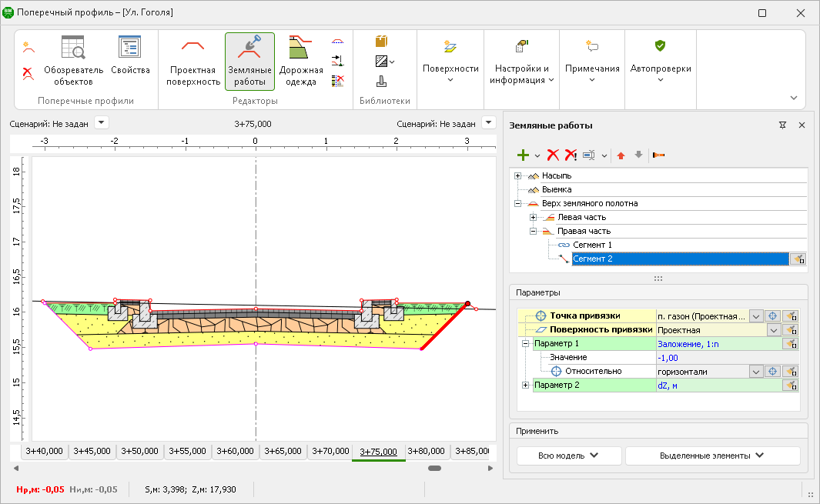
Task: Pick the Точка привязки crosshair target button
Action: click(x=772, y=316)
